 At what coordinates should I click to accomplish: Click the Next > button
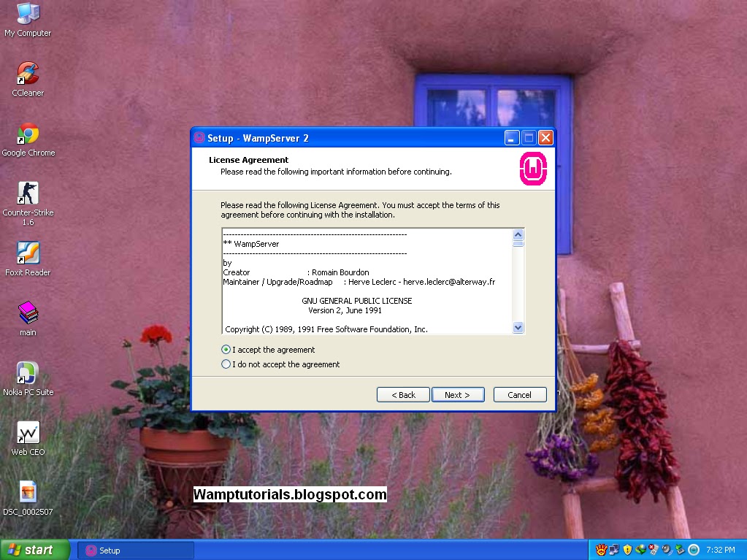click(x=457, y=395)
